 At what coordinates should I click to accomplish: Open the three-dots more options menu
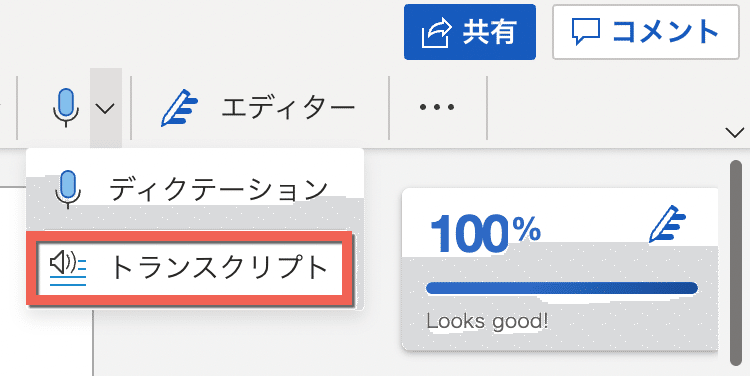click(x=437, y=107)
